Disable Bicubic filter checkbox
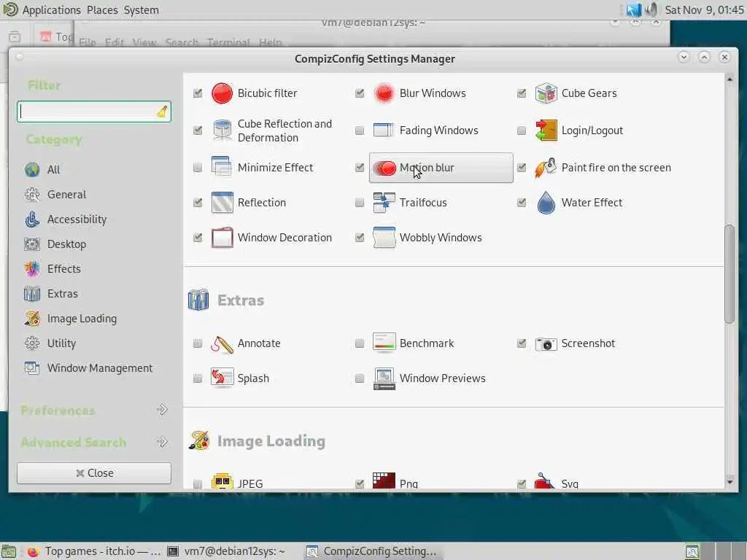Viewport: 747px width, 560px height. coord(198,93)
